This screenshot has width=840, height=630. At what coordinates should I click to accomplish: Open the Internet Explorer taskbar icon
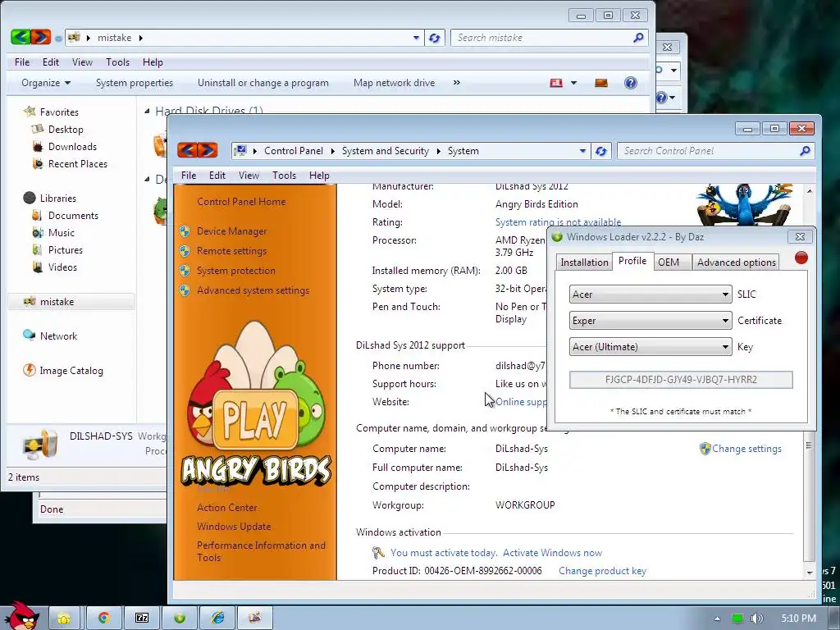tap(217, 619)
